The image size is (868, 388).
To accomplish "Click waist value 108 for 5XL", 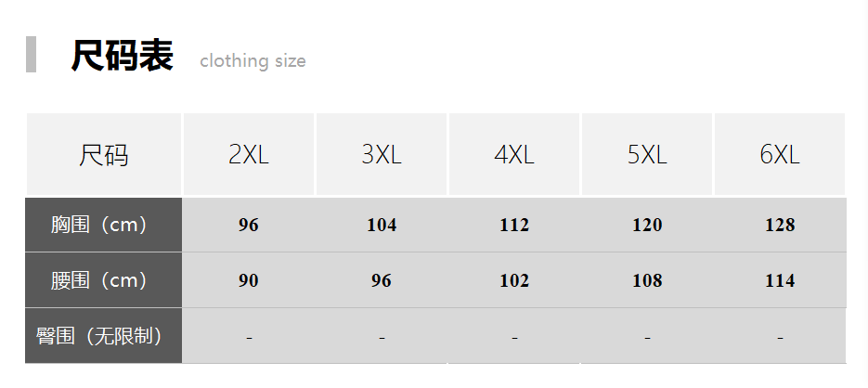I will coord(647,281).
